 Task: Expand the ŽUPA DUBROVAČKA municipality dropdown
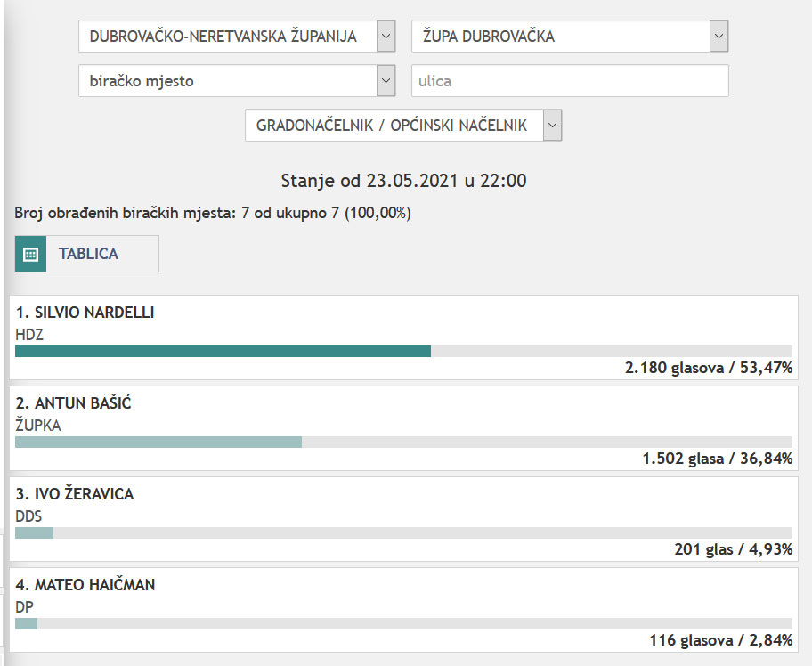coord(560,37)
